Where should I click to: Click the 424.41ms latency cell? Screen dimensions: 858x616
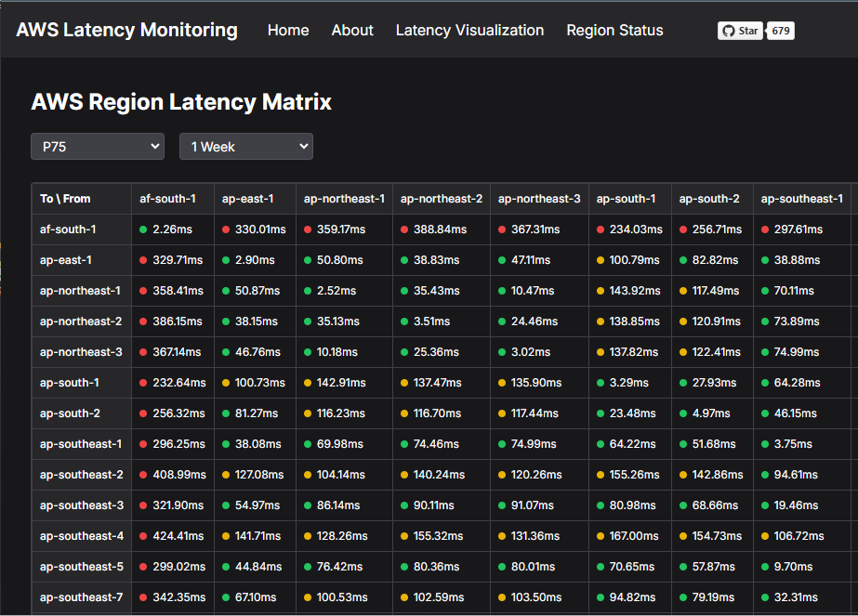point(172,535)
